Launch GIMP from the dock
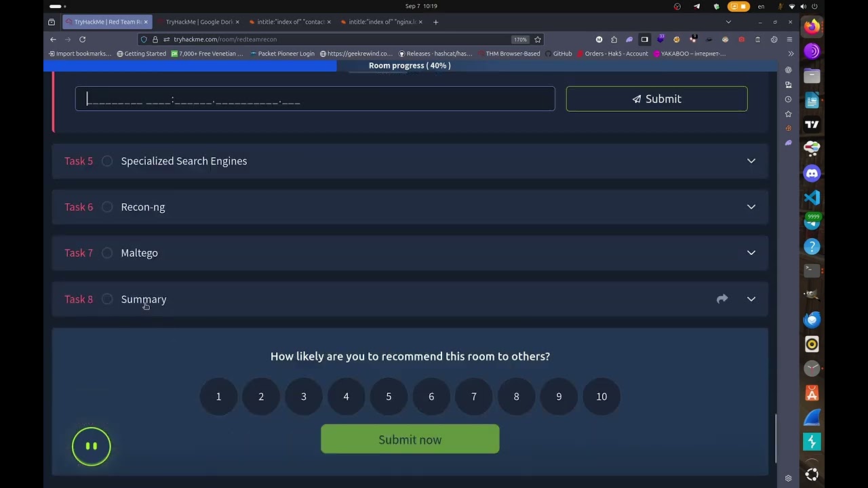 (812, 296)
